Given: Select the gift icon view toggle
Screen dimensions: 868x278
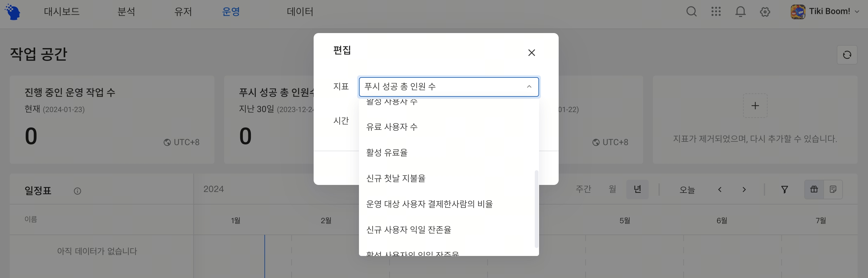Looking at the screenshot, I should [x=814, y=190].
